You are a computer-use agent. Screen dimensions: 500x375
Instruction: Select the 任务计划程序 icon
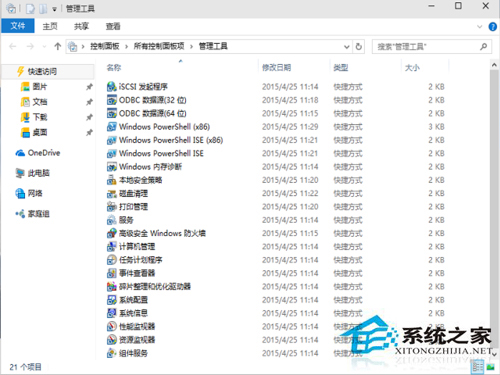coord(111,260)
